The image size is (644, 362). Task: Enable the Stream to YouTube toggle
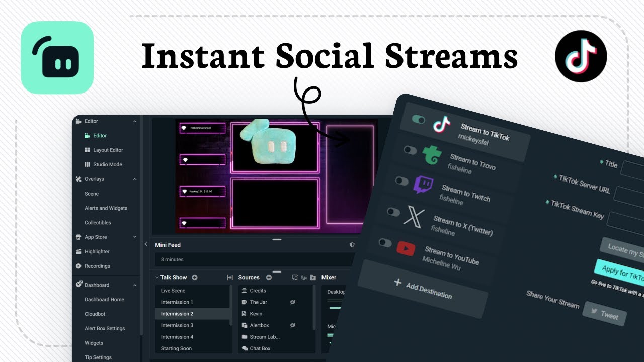(x=385, y=243)
